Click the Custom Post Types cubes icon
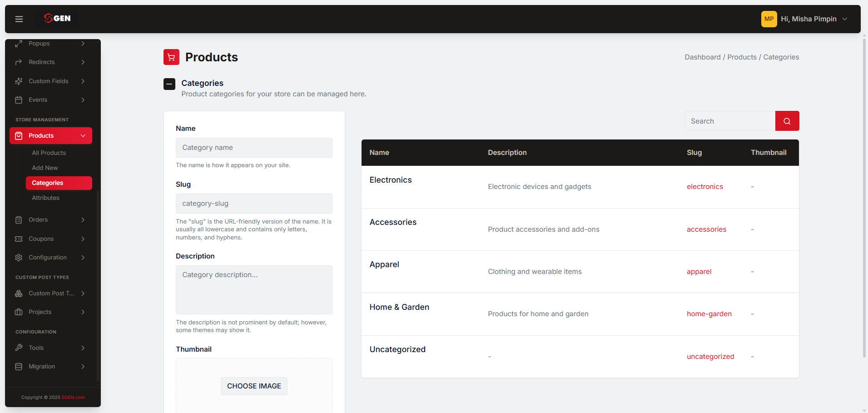 point(19,294)
